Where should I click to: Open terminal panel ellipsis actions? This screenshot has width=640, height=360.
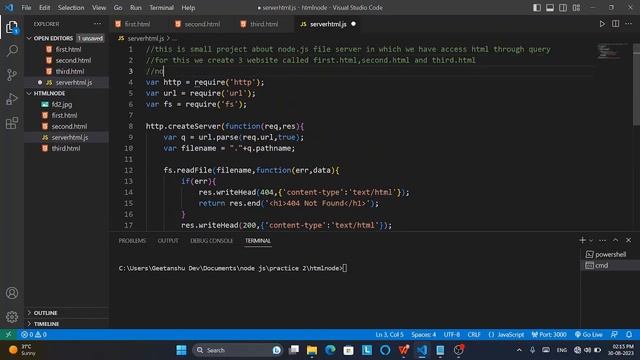[x=602, y=240]
